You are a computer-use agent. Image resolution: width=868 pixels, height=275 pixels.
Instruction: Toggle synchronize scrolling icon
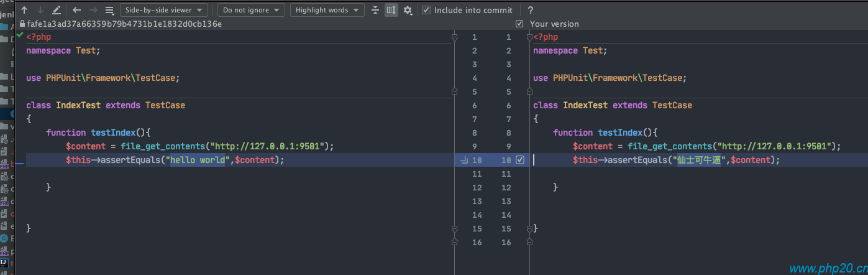(x=391, y=10)
